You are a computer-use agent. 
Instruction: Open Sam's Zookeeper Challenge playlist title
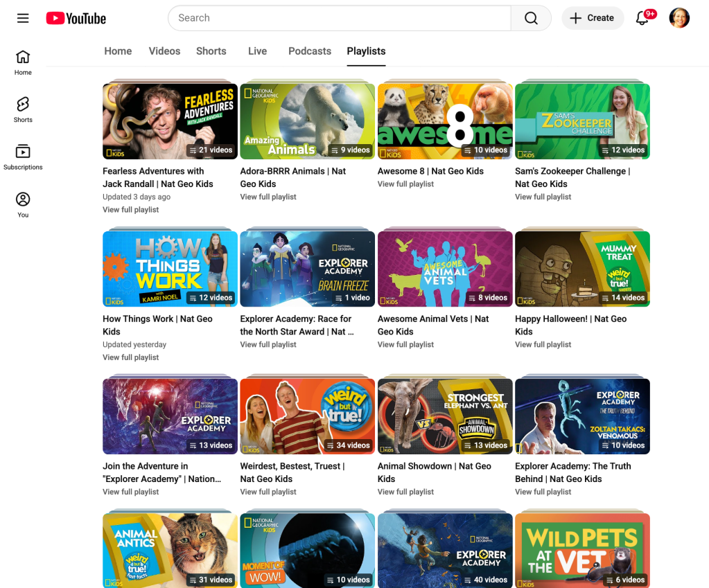[572, 177]
